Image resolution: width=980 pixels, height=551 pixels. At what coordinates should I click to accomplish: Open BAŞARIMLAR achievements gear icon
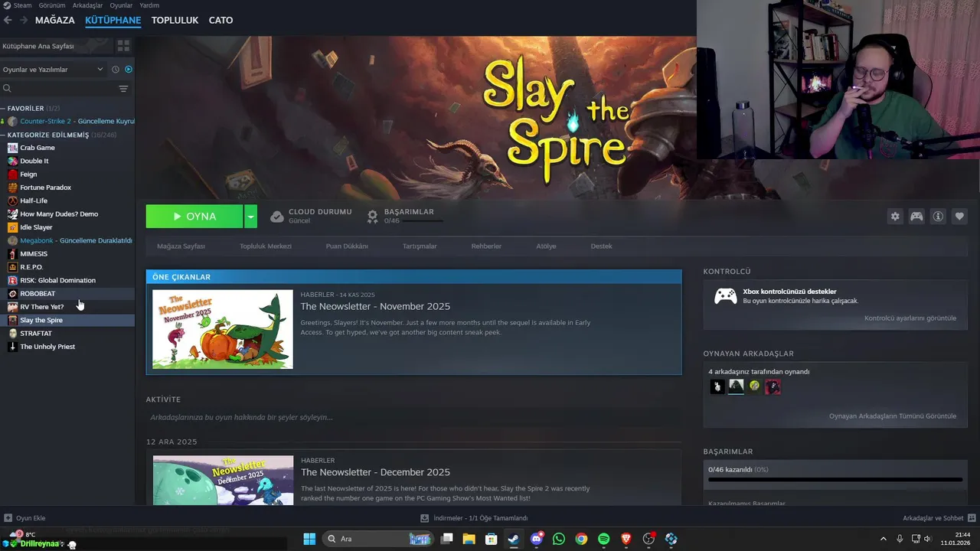(x=372, y=217)
